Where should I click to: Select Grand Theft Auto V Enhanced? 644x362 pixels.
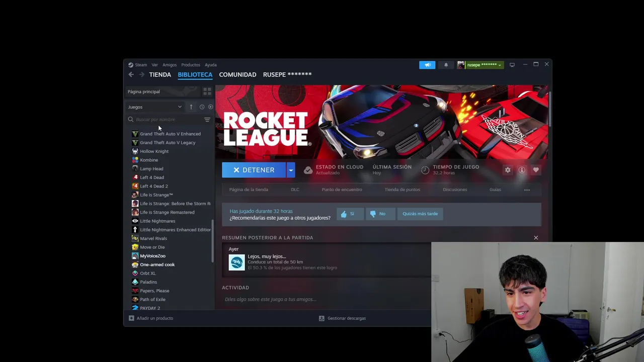pos(170,134)
